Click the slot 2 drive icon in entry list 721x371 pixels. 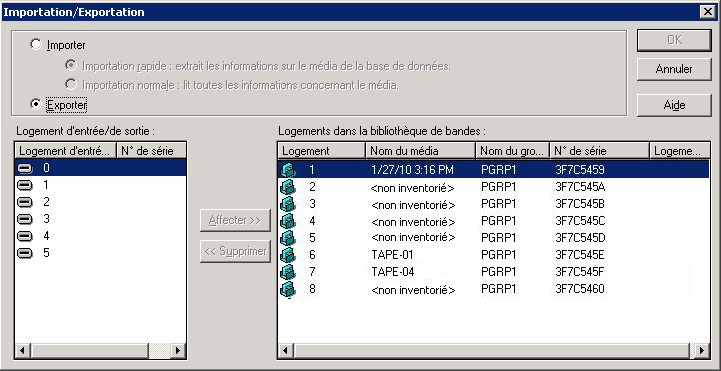(25, 203)
